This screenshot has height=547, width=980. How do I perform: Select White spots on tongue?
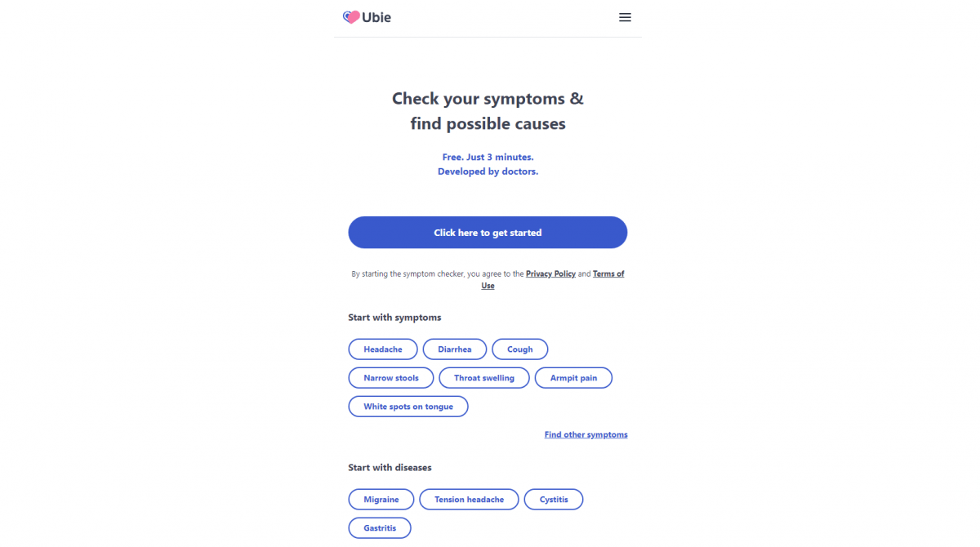[408, 407]
